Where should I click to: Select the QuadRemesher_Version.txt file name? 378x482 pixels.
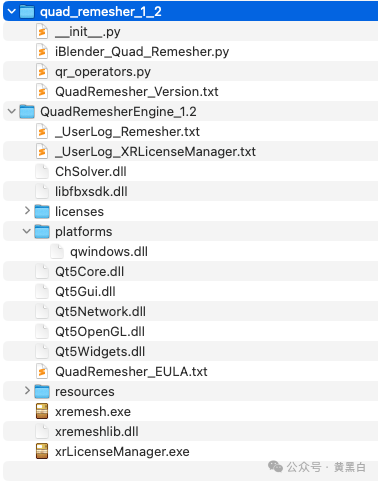(x=137, y=92)
